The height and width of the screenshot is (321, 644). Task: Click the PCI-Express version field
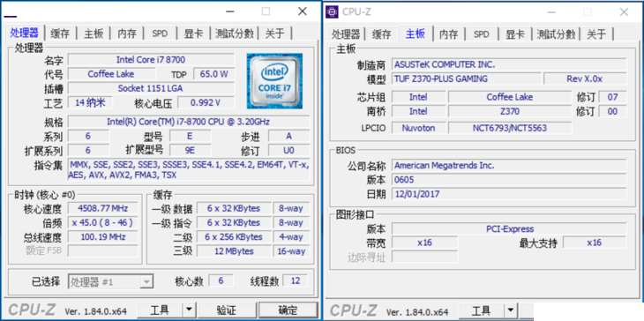coord(509,228)
